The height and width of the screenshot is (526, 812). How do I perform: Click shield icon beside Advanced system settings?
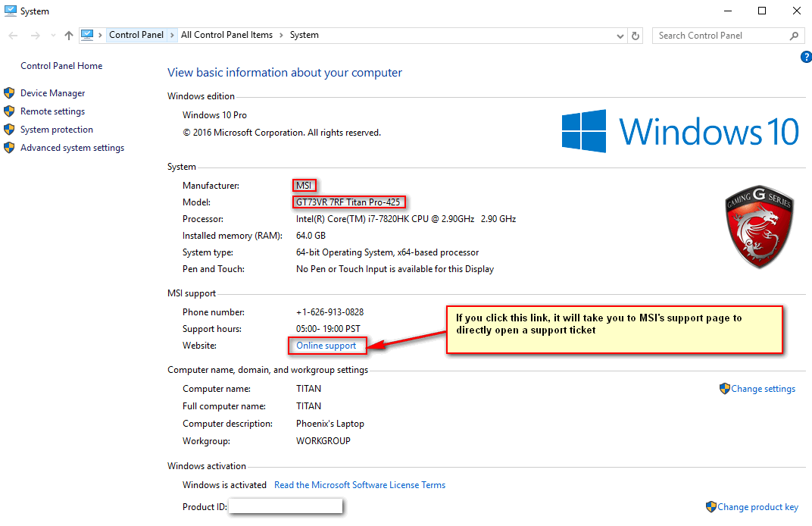click(9, 148)
